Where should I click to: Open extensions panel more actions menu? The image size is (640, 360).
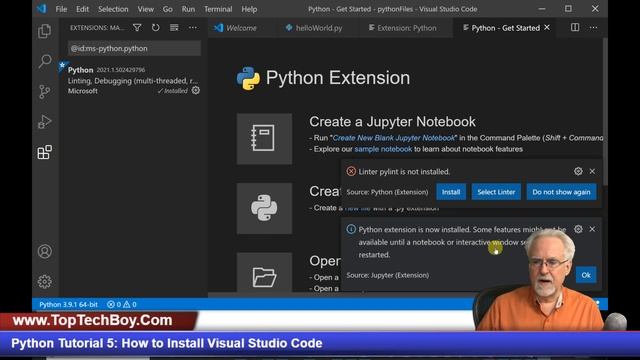click(193, 27)
